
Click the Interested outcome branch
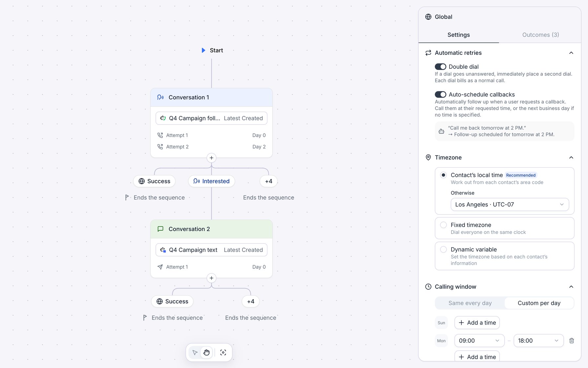coord(212,181)
